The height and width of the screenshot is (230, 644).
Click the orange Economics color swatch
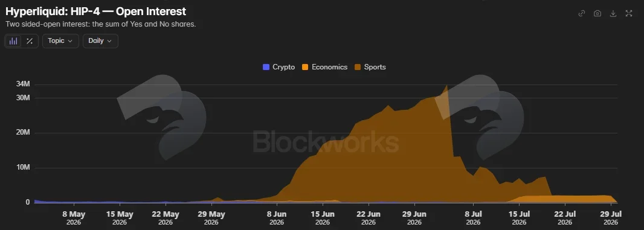coord(305,67)
